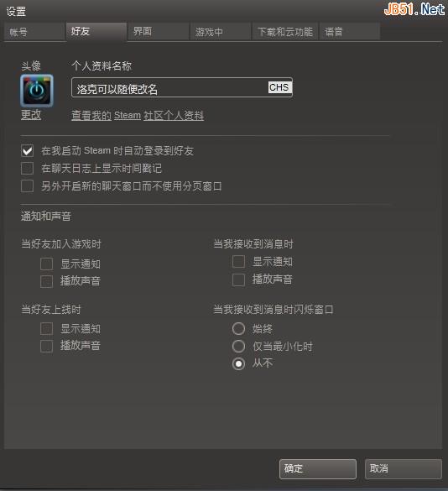Viewport: 448px width, 491px height.
Task: Open 查看我的 Steam 社区个人资料 link
Action: click(x=138, y=116)
